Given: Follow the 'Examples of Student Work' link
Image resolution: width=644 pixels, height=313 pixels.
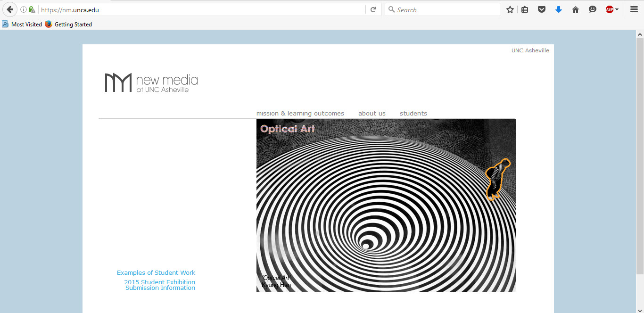Looking at the screenshot, I should click(156, 272).
